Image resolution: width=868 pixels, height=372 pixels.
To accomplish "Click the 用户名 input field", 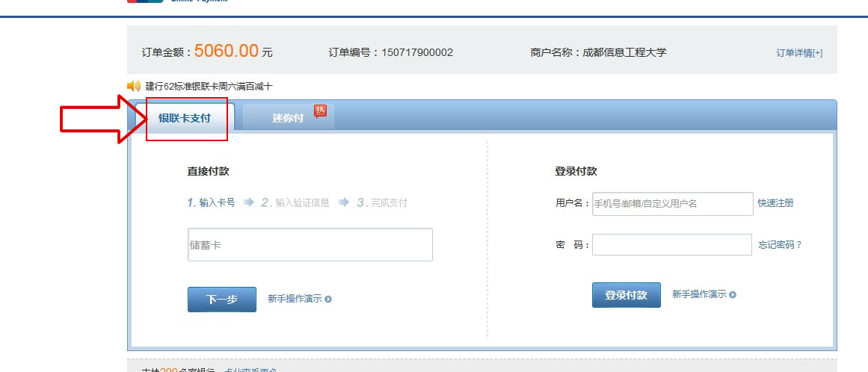I will pos(672,203).
